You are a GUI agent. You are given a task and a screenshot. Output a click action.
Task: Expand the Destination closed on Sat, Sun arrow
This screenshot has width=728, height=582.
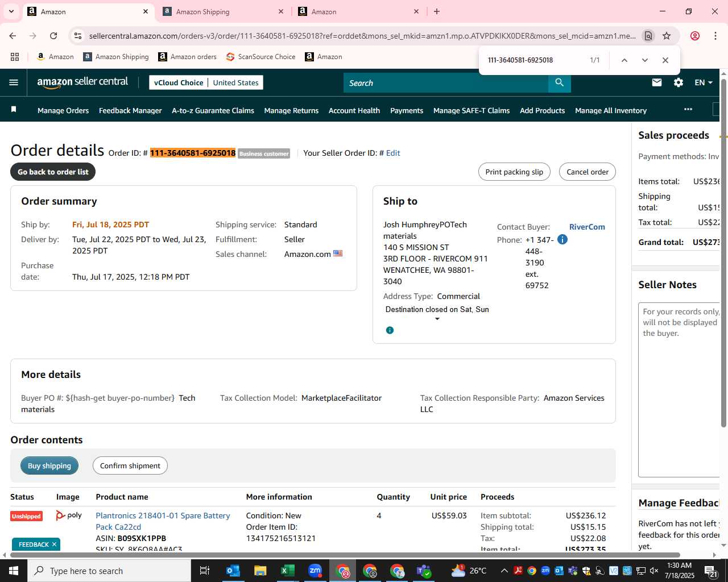pos(437,319)
